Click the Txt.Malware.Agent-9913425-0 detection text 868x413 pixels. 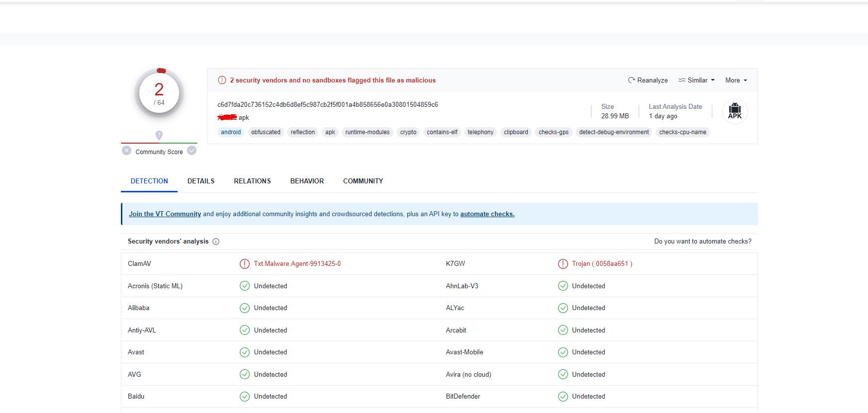(297, 264)
